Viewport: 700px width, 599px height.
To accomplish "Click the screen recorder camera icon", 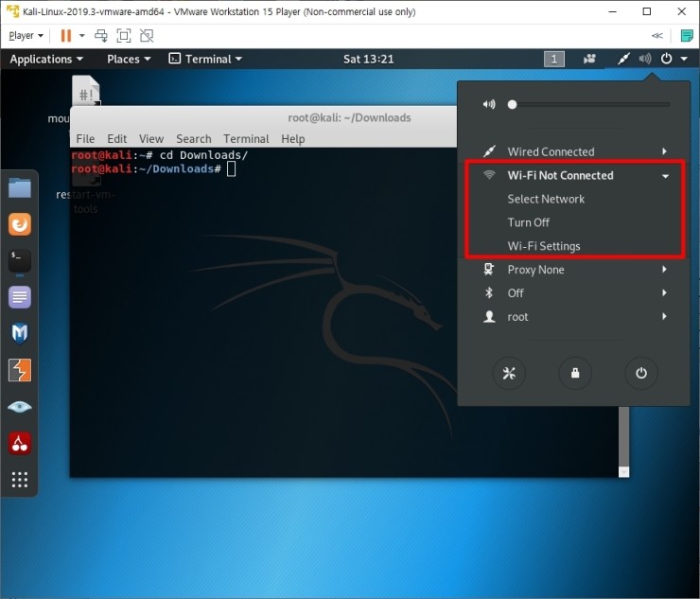I will pos(589,59).
